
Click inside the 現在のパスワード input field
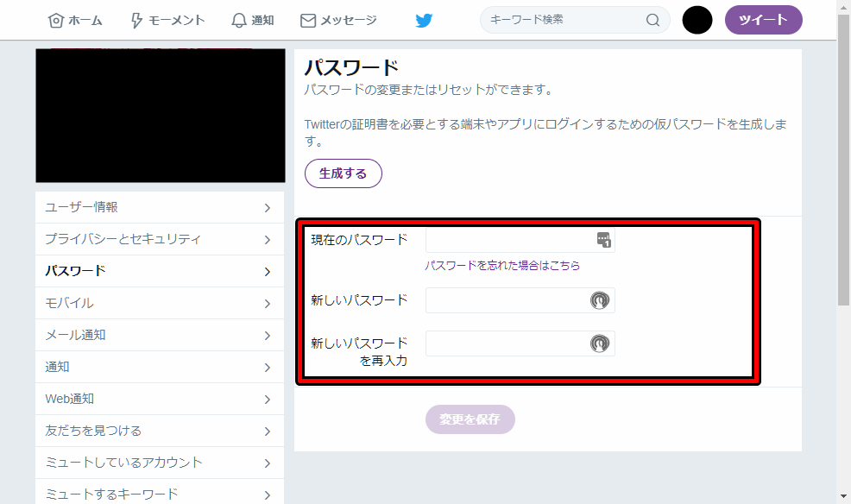point(509,239)
